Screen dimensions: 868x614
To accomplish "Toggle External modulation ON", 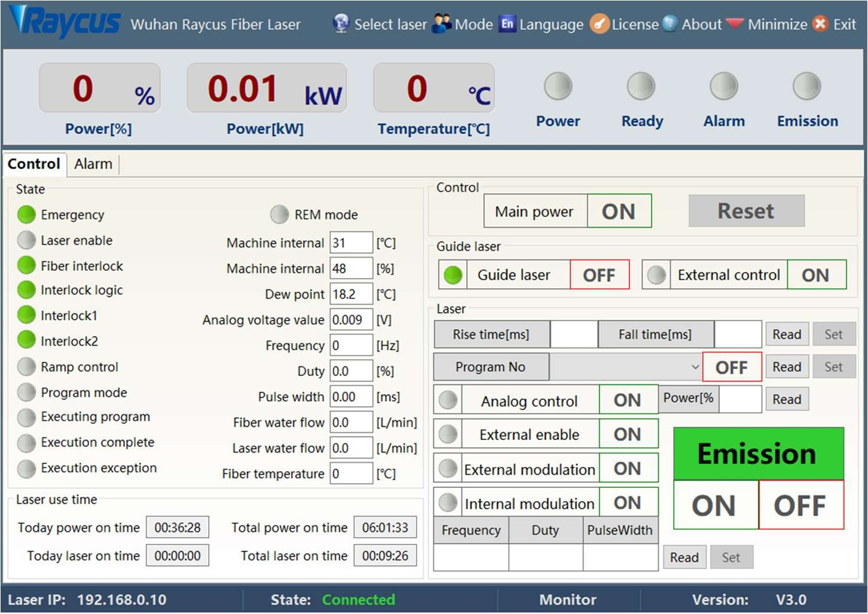I will click(628, 469).
